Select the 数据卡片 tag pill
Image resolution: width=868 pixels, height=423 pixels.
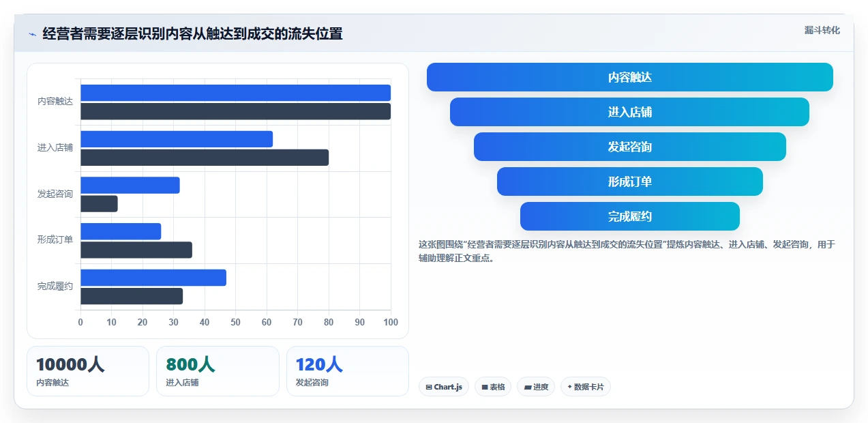tap(586, 387)
